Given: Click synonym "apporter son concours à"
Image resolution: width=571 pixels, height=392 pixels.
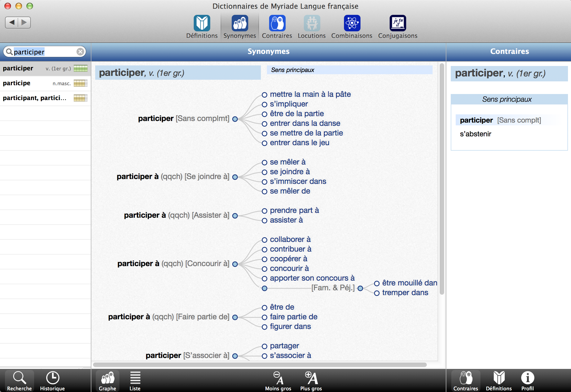Looking at the screenshot, I should click(312, 278).
